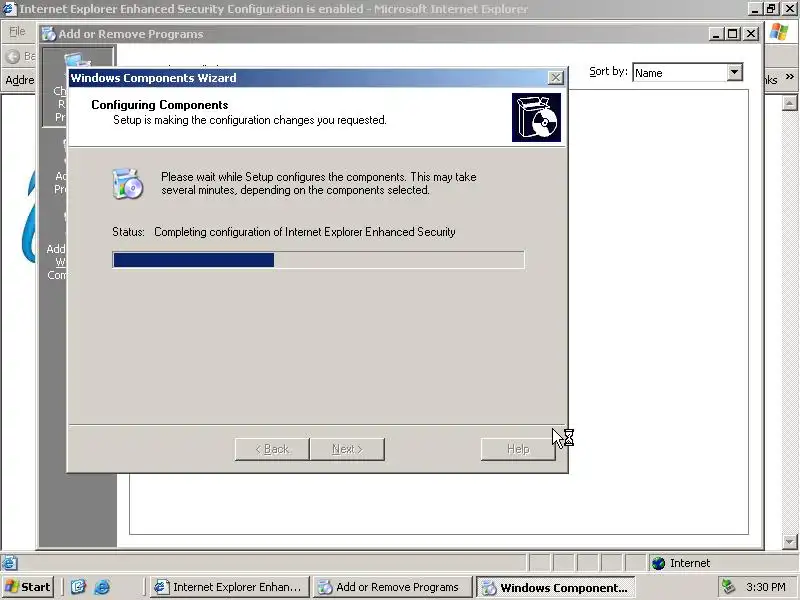Click the disabled Back button in wizard
The image size is (800, 600).
[x=272, y=449]
